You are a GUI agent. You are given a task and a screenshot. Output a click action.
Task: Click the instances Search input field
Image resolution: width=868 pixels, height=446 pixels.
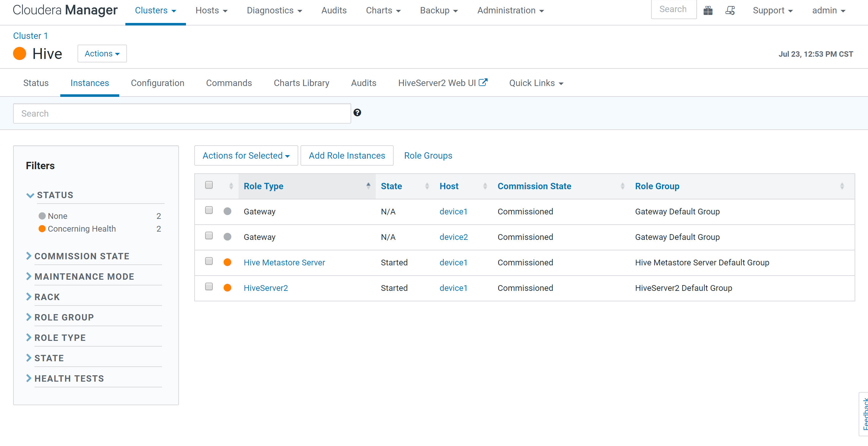[182, 113]
